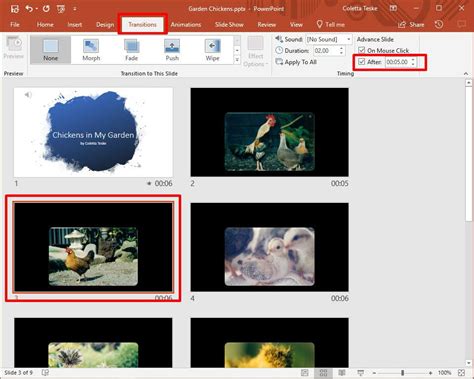Image resolution: width=474 pixels, height=379 pixels.
Task: Click Apply To All
Action: coord(296,62)
